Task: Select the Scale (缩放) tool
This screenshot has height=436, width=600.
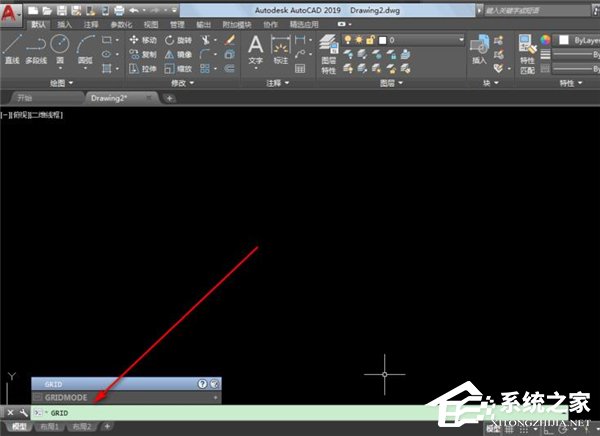Action: [x=178, y=69]
